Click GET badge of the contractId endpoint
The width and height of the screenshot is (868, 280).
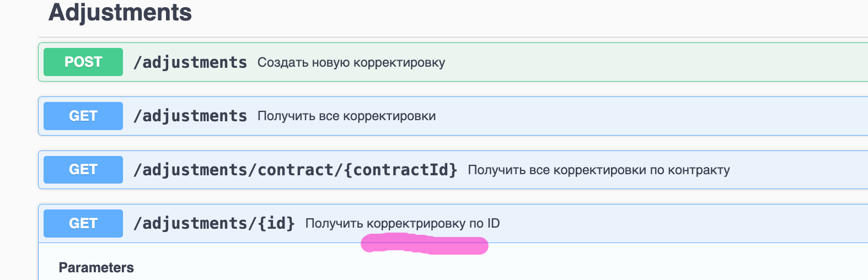pos(83,169)
